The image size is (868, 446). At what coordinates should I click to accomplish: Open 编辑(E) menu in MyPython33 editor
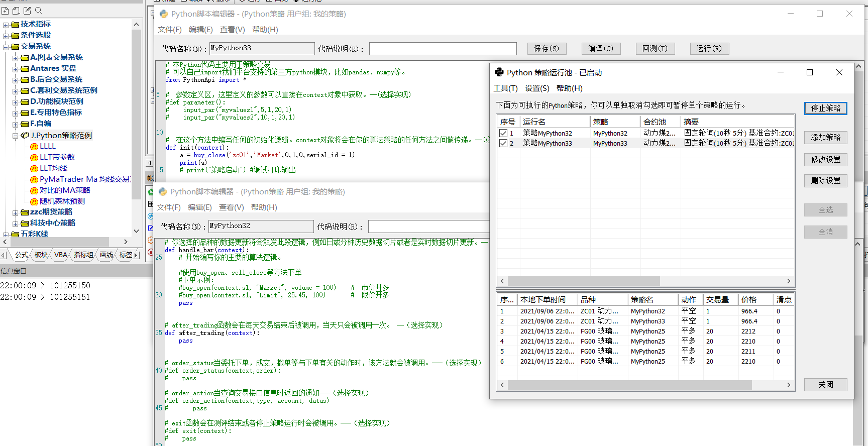click(x=200, y=30)
